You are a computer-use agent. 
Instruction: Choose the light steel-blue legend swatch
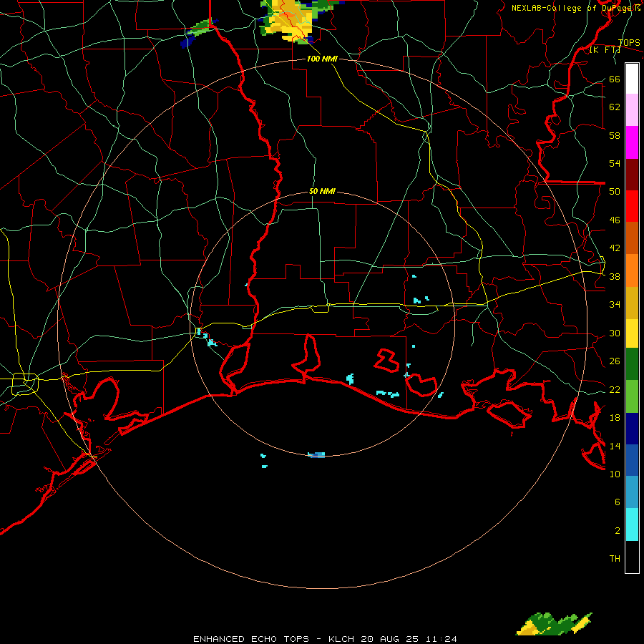(632, 492)
